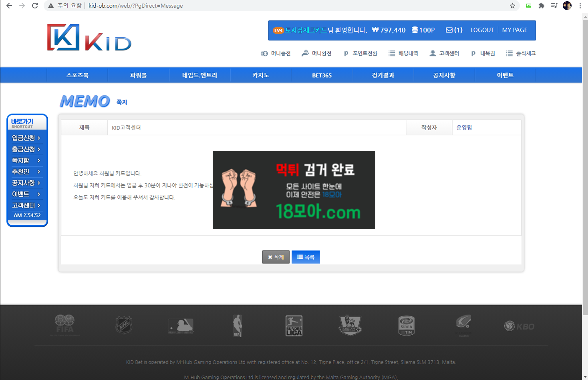The width and height of the screenshot is (588, 380).
Task: Go back with the browser back arrow
Action: [9, 6]
